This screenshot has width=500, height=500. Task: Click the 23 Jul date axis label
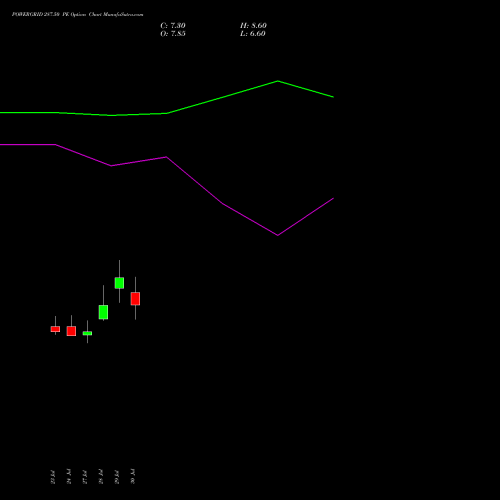[x=53, y=477]
